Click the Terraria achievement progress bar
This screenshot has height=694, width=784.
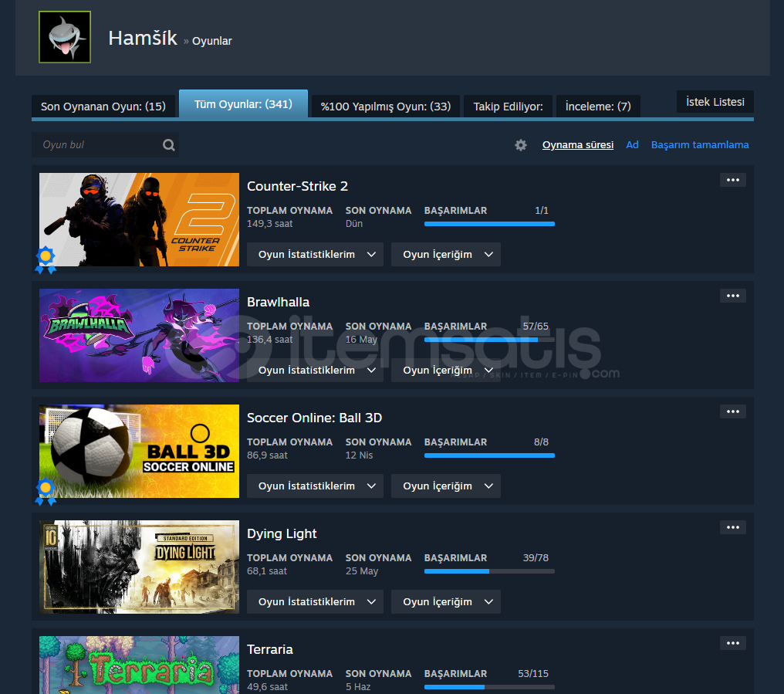pyautogui.click(x=489, y=688)
